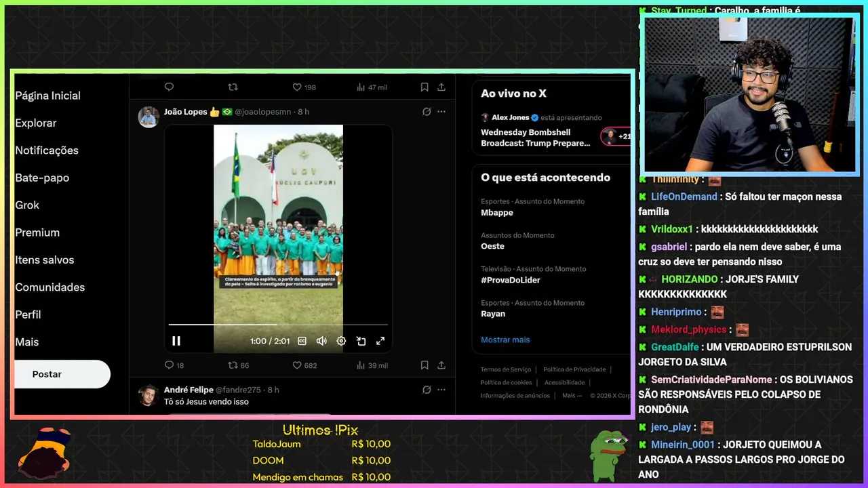The image size is (868, 488).
Task: Expand video to fullscreen
Action: tap(380, 341)
